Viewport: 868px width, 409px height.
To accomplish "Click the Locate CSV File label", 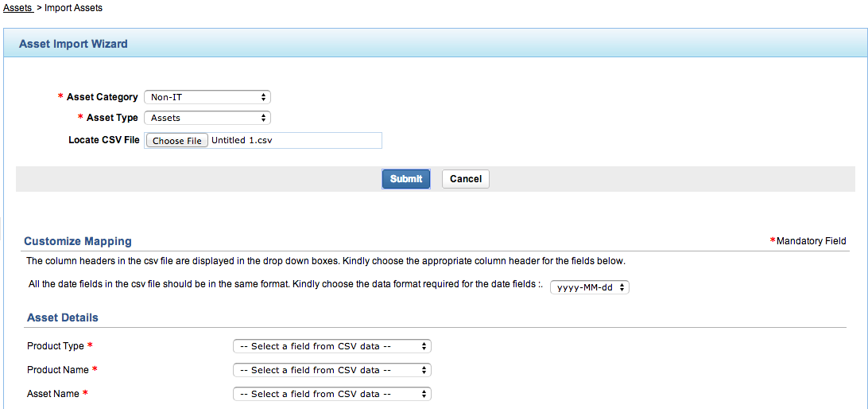I will click(104, 140).
